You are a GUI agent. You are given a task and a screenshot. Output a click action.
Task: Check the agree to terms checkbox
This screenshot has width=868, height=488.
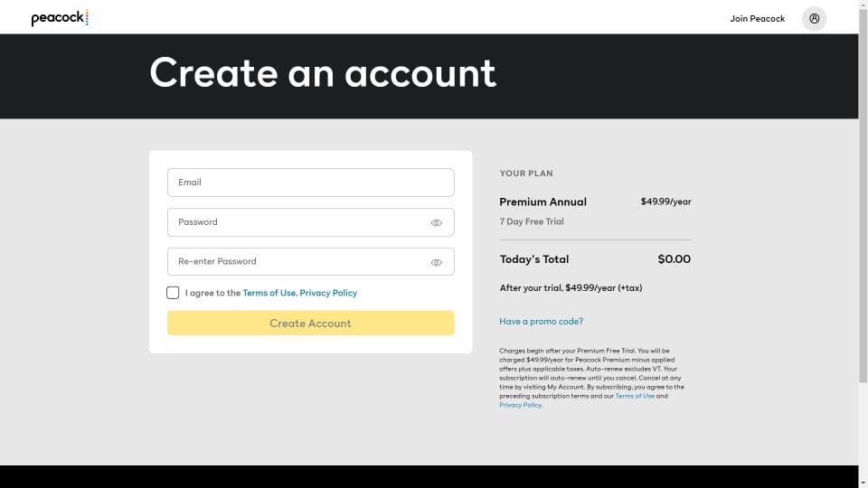tap(173, 293)
